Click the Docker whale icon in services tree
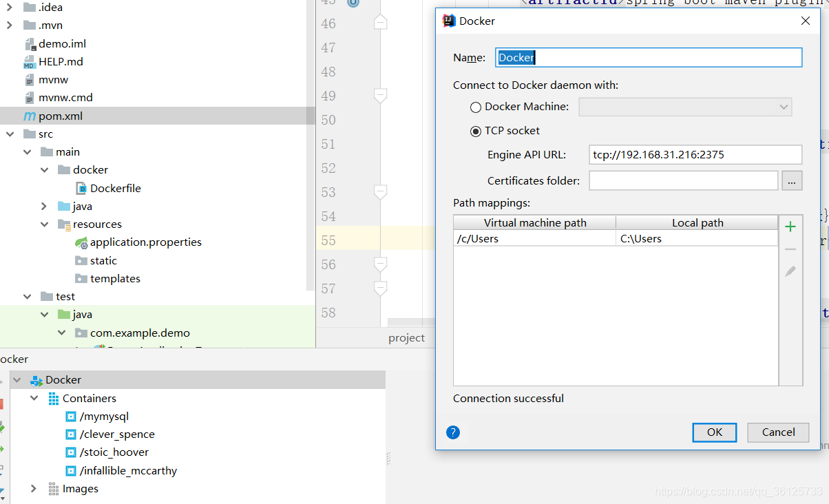This screenshot has height=504, width=829. coord(36,380)
